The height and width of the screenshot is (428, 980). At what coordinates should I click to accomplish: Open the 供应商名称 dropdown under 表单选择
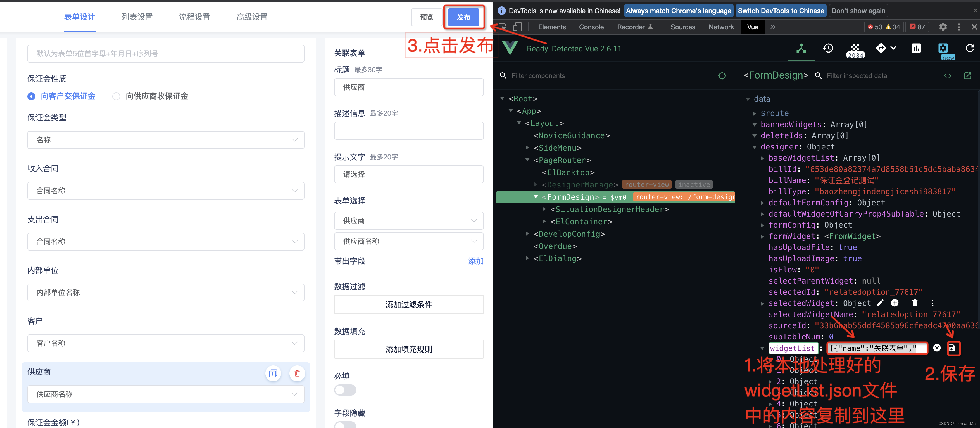(409, 242)
